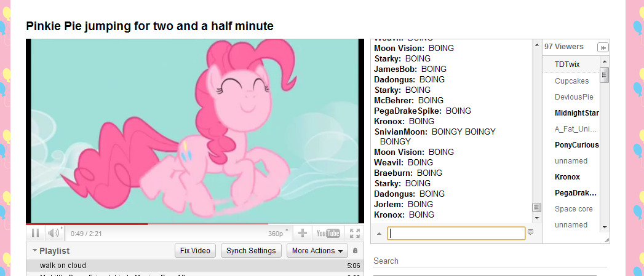644x276 pixels.
Task: Click viewers list scrollbar down arrow
Action: [x=604, y=227]
